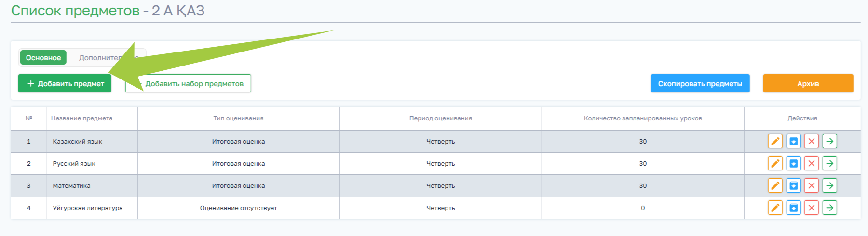
Task: Click the Скопировать предметы button
Action: 700,84
